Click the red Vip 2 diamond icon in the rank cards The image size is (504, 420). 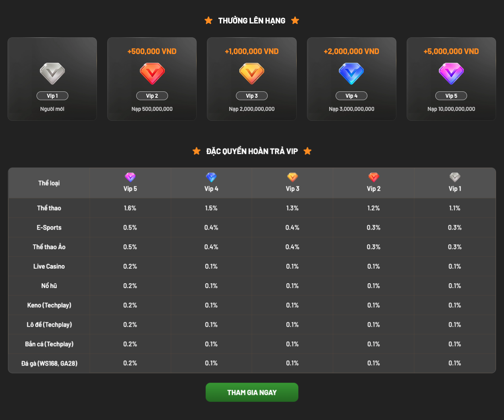(152, 74)
